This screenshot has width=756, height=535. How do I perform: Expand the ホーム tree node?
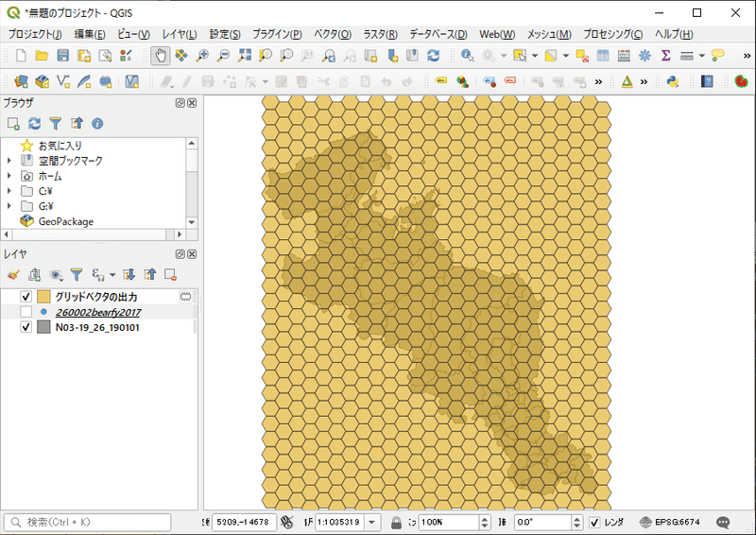point(9,176)
